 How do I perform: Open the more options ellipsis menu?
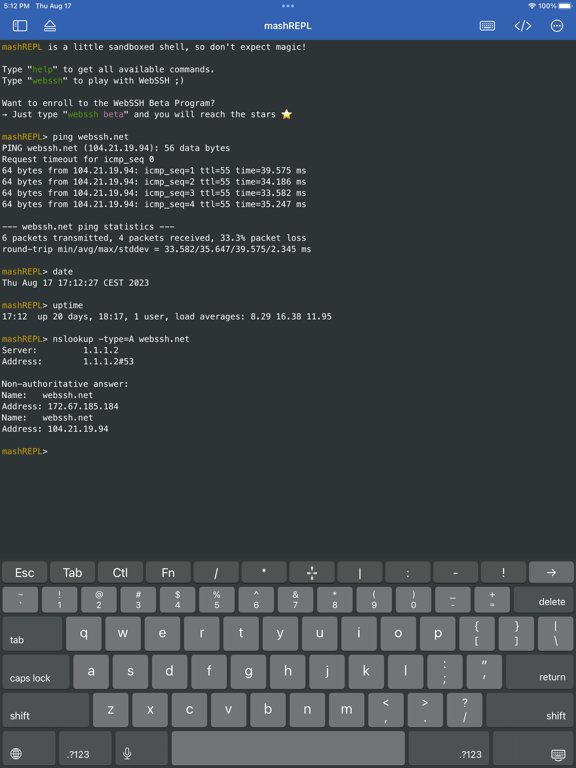[x=557, y=26]
